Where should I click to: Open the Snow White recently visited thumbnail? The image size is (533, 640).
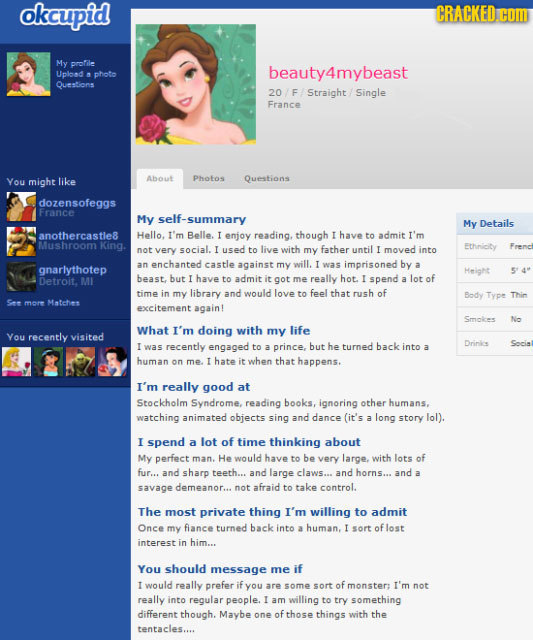coord(113,362)
